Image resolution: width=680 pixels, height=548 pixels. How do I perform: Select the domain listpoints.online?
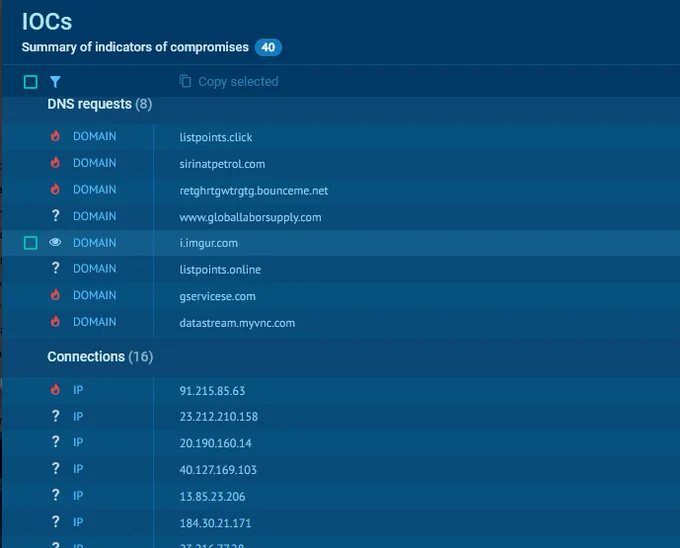[x=220, y=270]
